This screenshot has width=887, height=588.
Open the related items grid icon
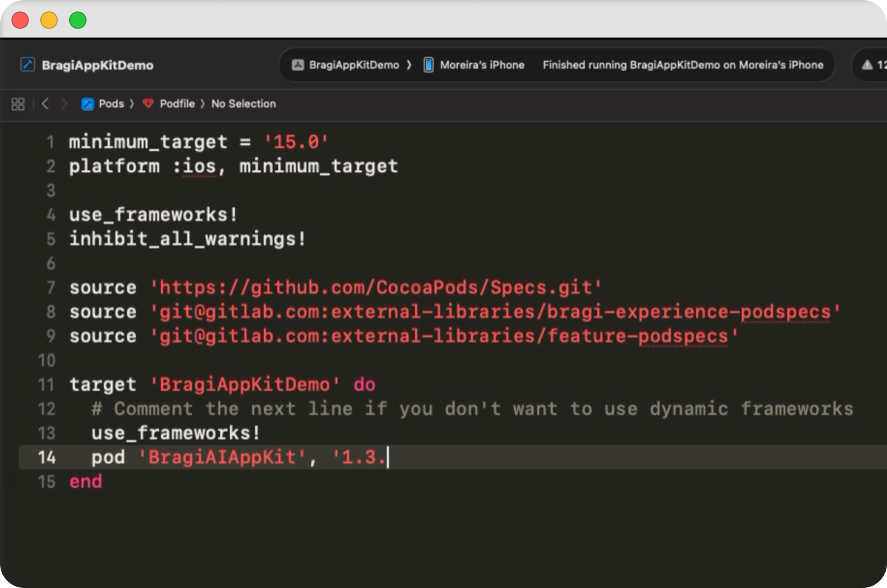pos(18,104)
